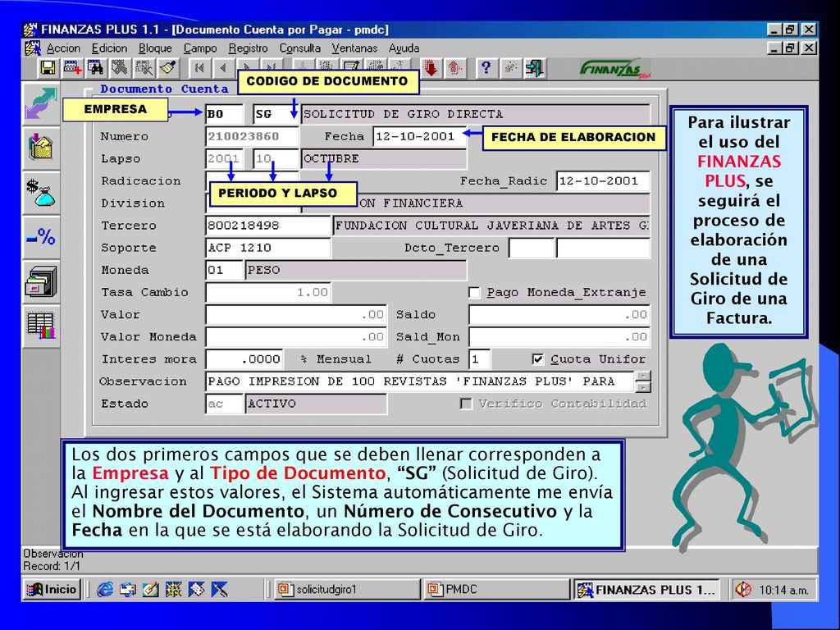Open the Ventanas menu
This screenshot has width=840, height=630.
(x=354, y=48)
